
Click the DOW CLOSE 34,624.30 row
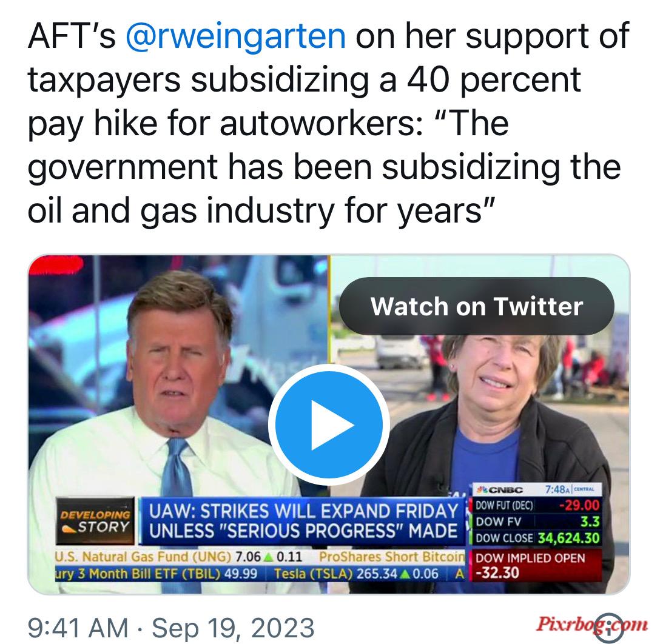click(x=537, y=538)
